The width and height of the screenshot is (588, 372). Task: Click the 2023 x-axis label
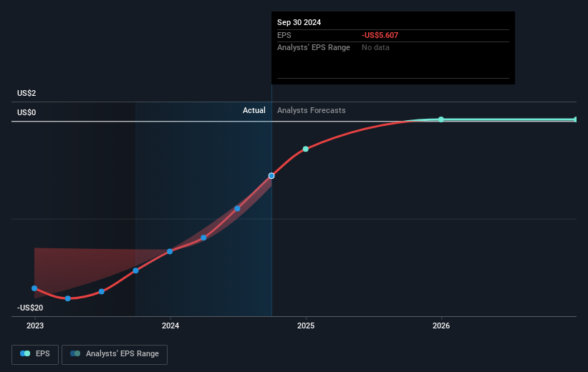35,325
